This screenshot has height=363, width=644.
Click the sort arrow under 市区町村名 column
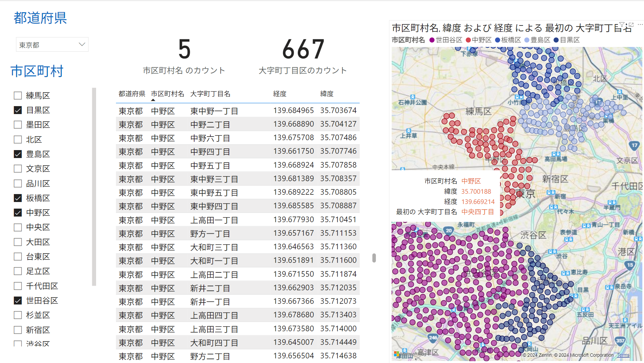click(x=153, y=100)
